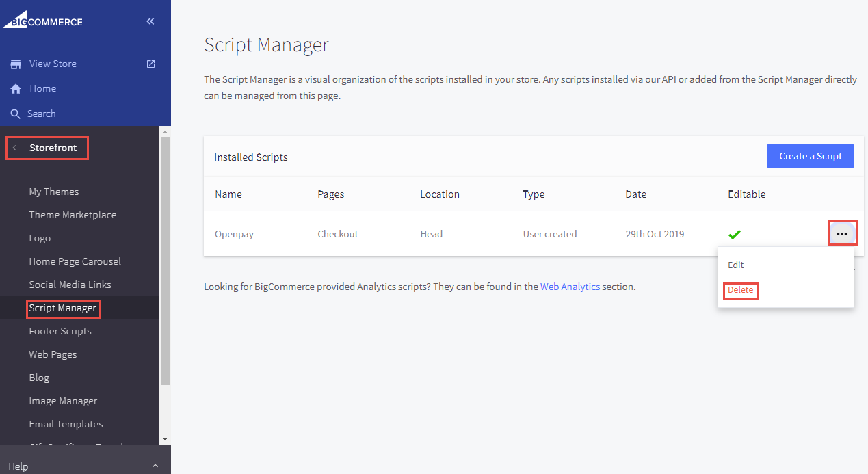Go to Footer Scripts in the sidebar

pos(60,330)
